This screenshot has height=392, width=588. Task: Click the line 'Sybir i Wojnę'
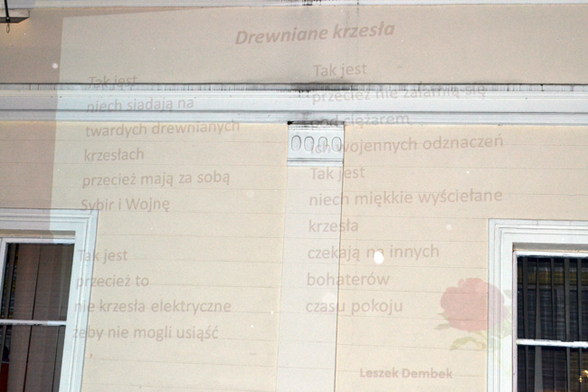coord(126,205)
